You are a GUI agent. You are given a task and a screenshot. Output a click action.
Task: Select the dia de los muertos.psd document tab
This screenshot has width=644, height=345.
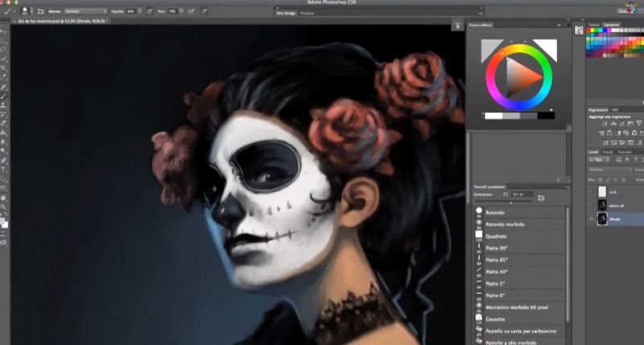click(x=62, y=21)
